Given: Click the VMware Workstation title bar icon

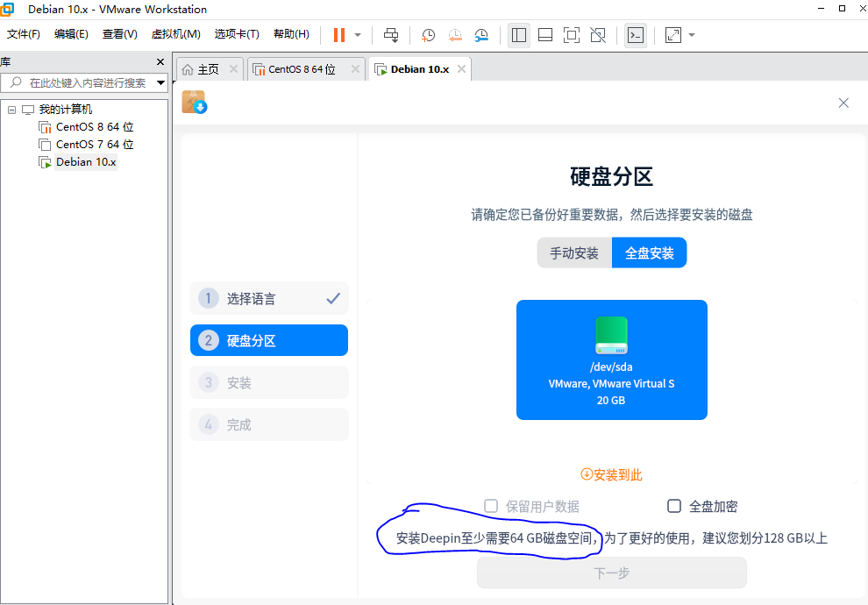Looking at the screenshot, I should tap(7, 9).
